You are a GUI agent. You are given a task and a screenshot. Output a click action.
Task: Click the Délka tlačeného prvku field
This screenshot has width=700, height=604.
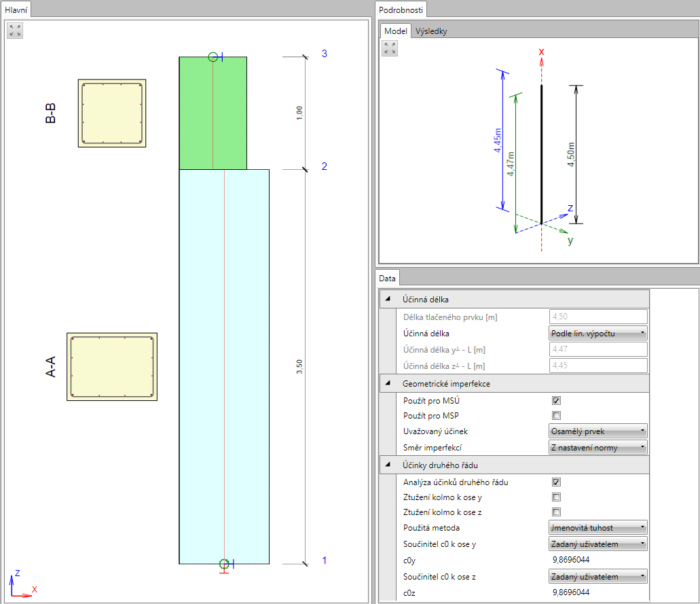tap(598, 317)
